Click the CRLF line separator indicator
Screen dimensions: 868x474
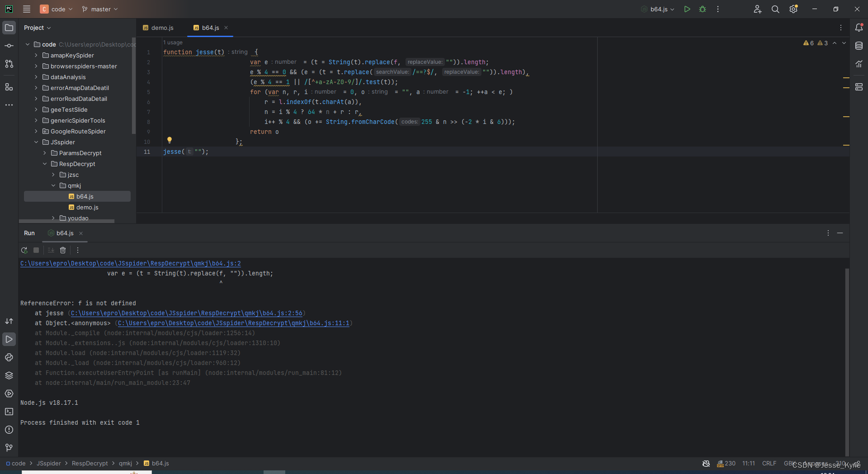tap(769, 463)
